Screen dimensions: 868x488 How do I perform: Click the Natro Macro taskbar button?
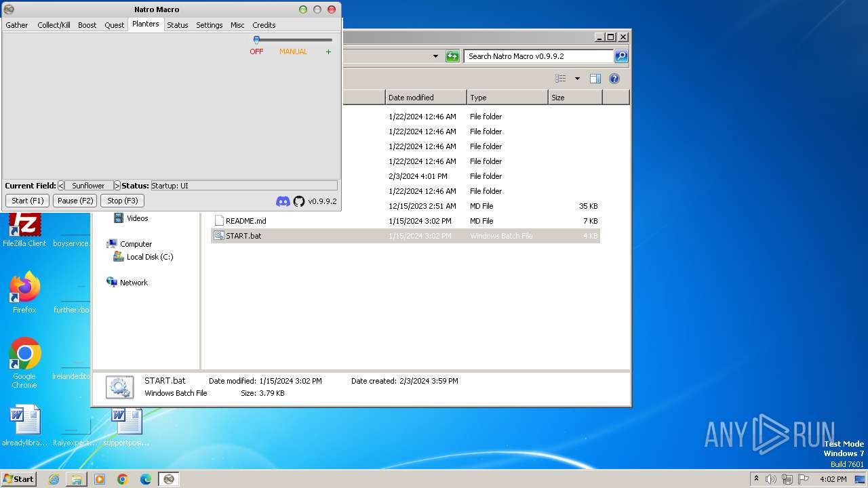click(169, 479)
